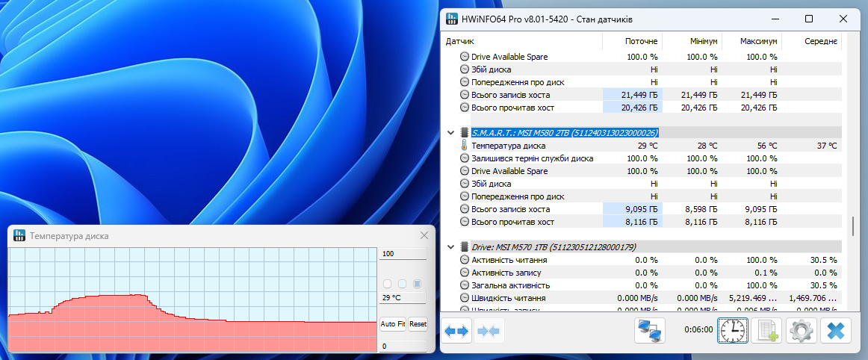Click the shrink columns inward arrows button
868x360 pixels.
pyautogui.click(x=489, y=331)
